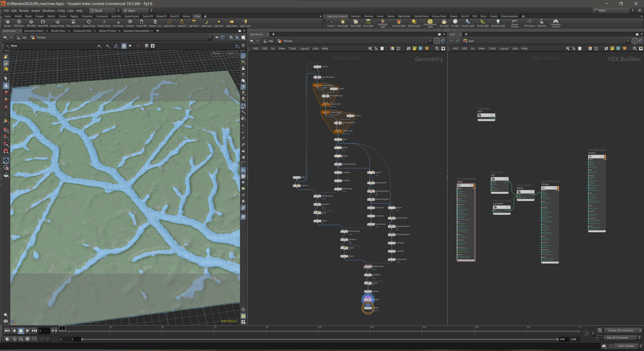Screen dimensions: 644x351
Task: Select the Sky Light shelf icon
Action: coord(444,23)
